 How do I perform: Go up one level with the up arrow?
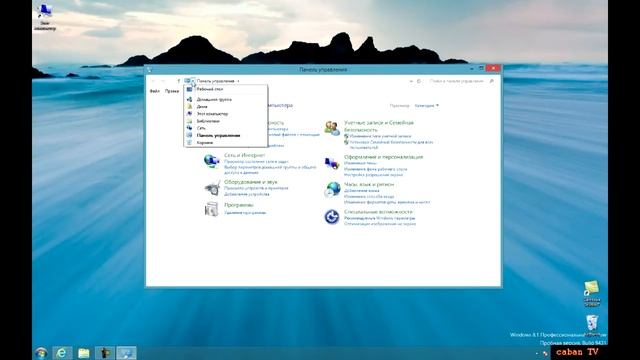(x=178, y=81)
